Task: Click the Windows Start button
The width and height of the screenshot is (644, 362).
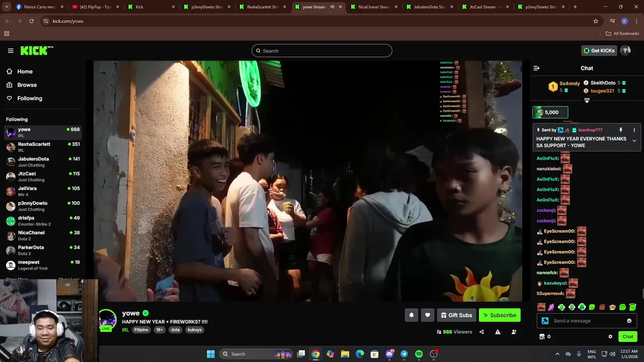Action: click(x=211, y=354)
